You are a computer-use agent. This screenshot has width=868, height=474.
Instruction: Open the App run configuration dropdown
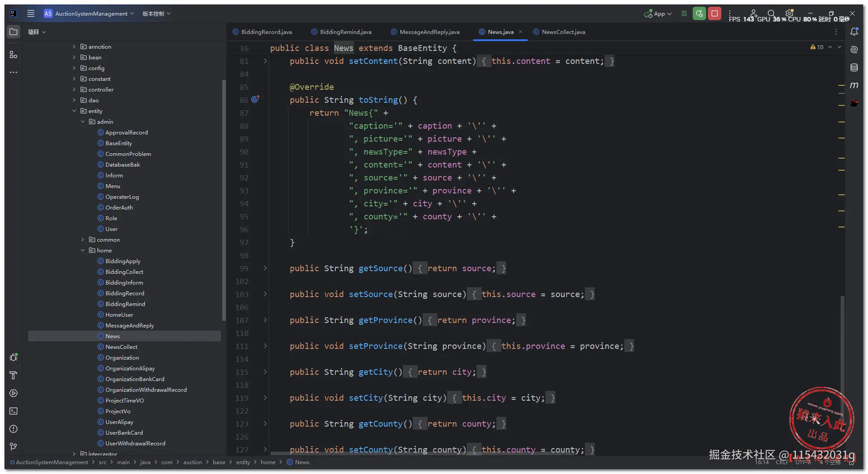(658, 13)
